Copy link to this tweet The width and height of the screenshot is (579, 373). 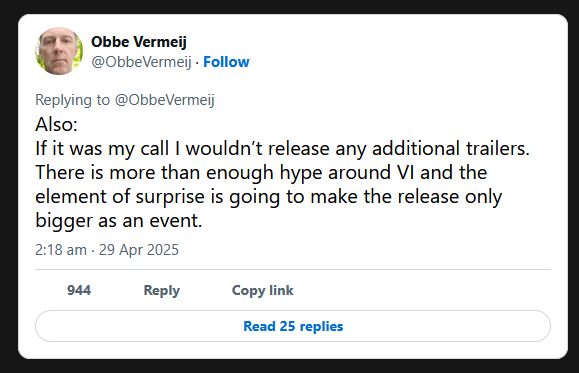point(263,291)
